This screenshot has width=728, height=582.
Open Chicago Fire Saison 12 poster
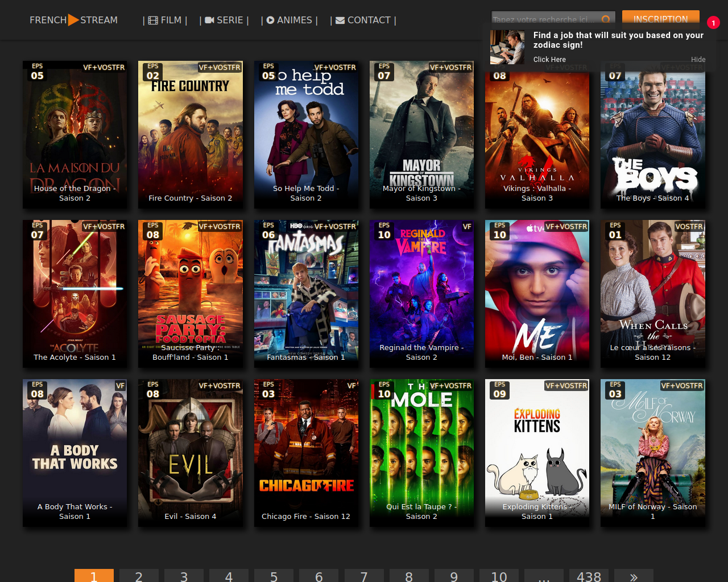pos(306,453)
